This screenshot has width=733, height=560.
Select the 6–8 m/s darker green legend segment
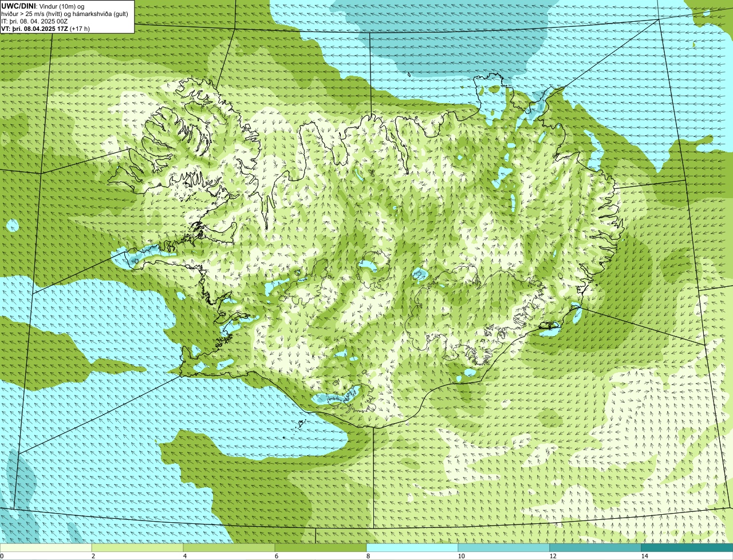point(321,548)
